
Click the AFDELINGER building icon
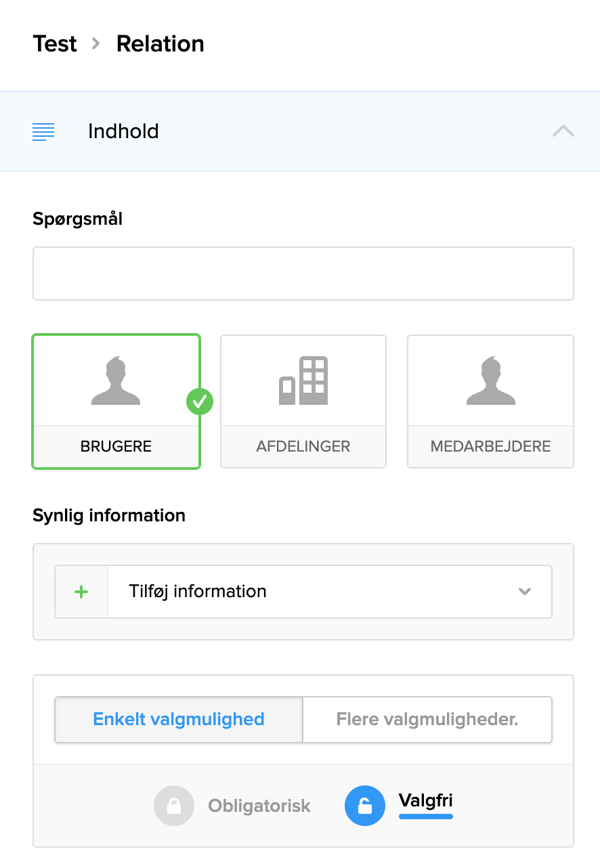[x=303, y=381]
